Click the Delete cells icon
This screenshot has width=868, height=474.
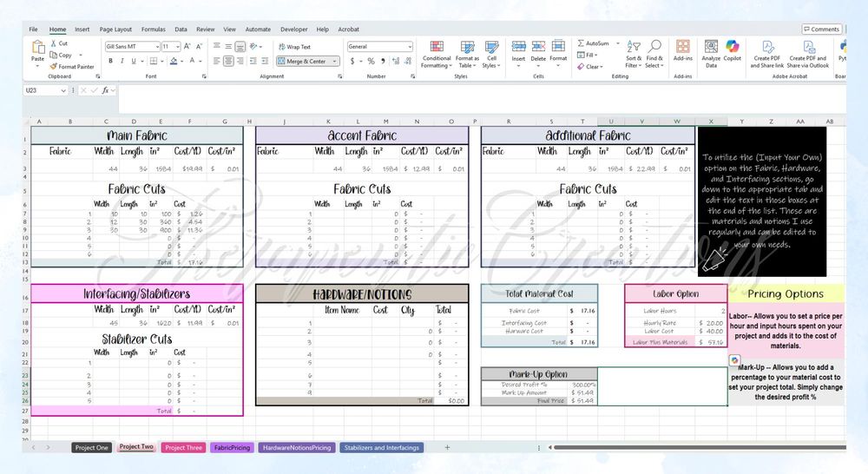click(538, 47)
